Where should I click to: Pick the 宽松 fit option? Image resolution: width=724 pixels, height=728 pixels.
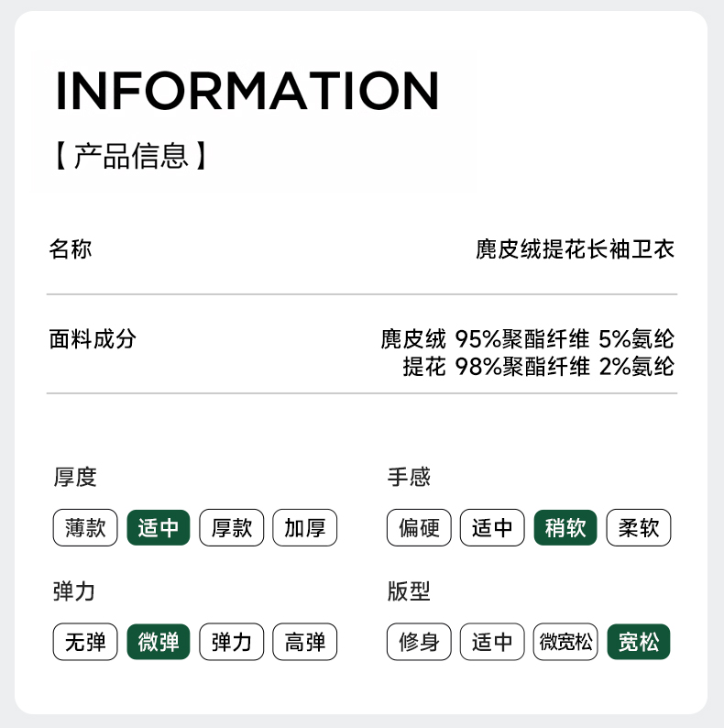(639, 642)
